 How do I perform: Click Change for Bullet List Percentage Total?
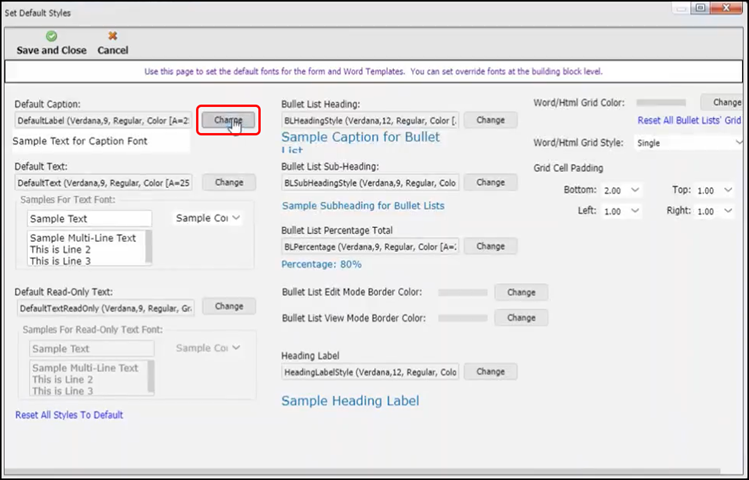490,246
